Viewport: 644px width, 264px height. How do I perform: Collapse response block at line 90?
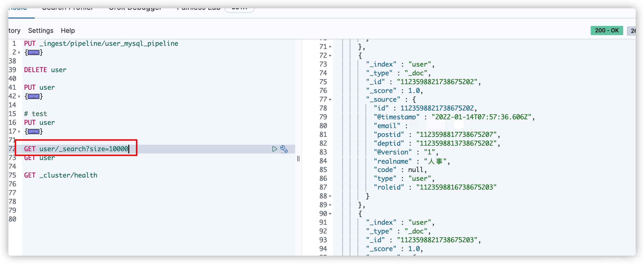point(330,214)
